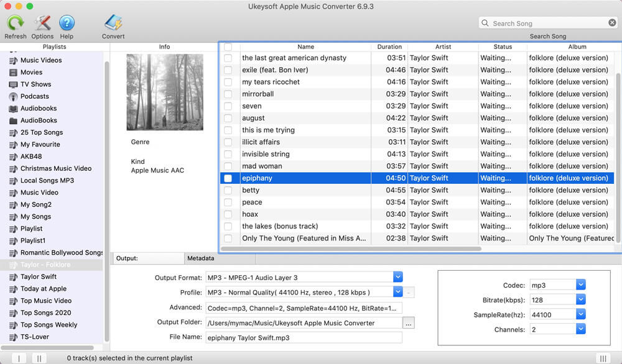Open the Profile dropdown
The height and width of the screenshot is (364, 622).
[398, 292]
